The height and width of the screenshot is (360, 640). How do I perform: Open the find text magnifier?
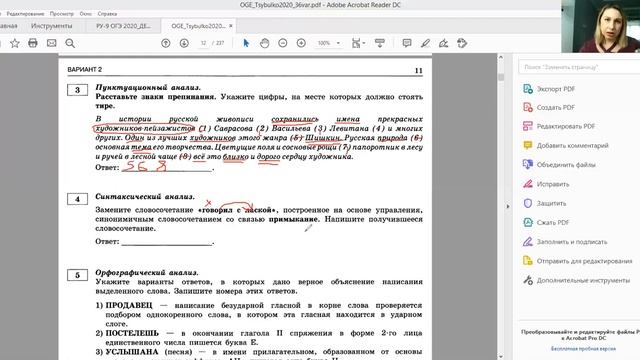click(70, 43)
